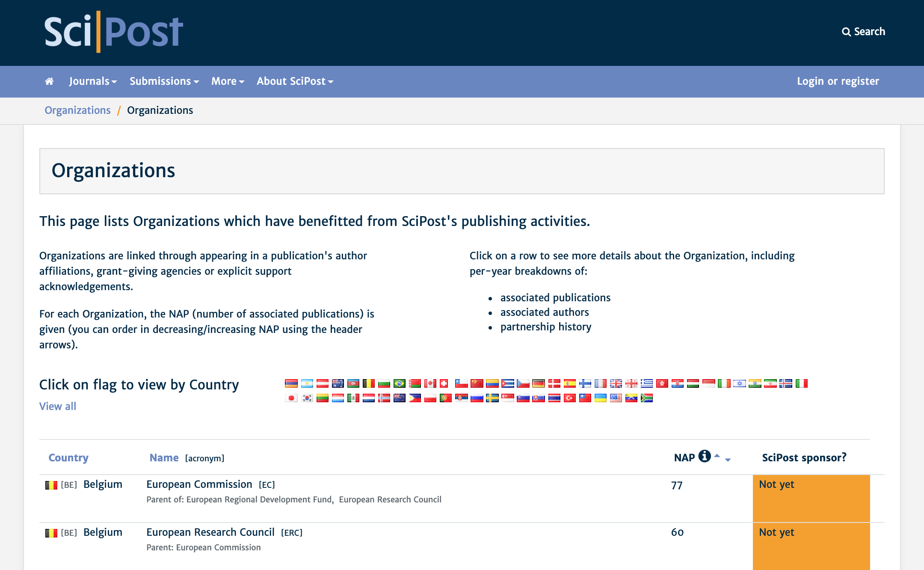
Task: Click the Azerbaijan flag
Action: tap(353, 383)
